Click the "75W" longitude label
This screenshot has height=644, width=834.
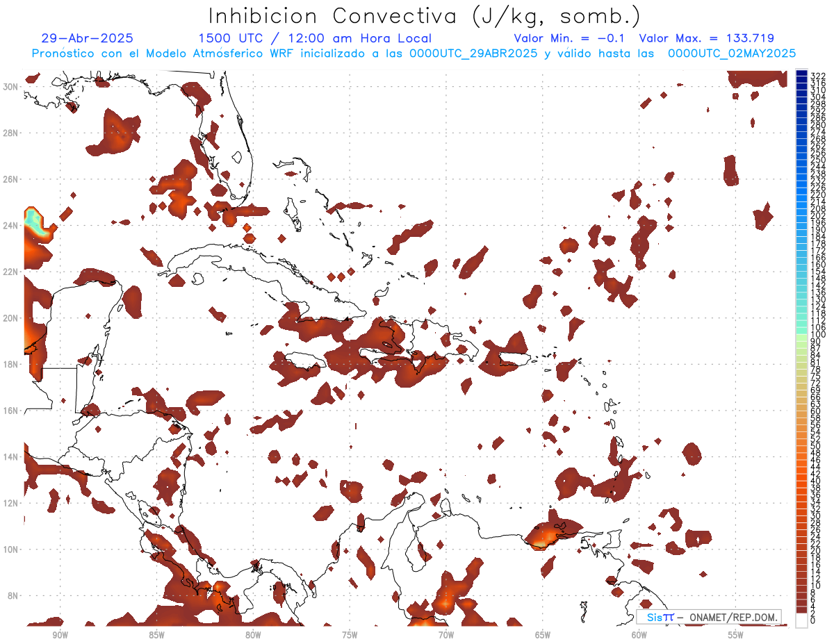coord(350,636)
